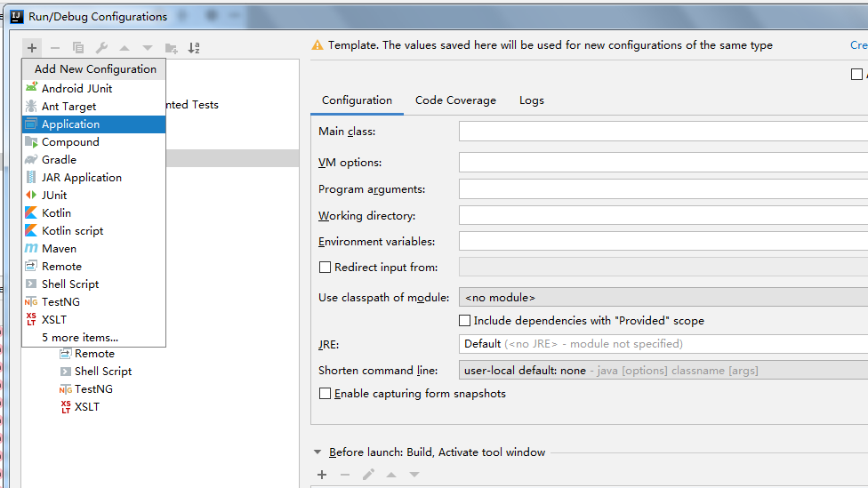Choose Kotlin script configuration type
The width and height of the screenshot is (868, 488).
tap(93, 231)
